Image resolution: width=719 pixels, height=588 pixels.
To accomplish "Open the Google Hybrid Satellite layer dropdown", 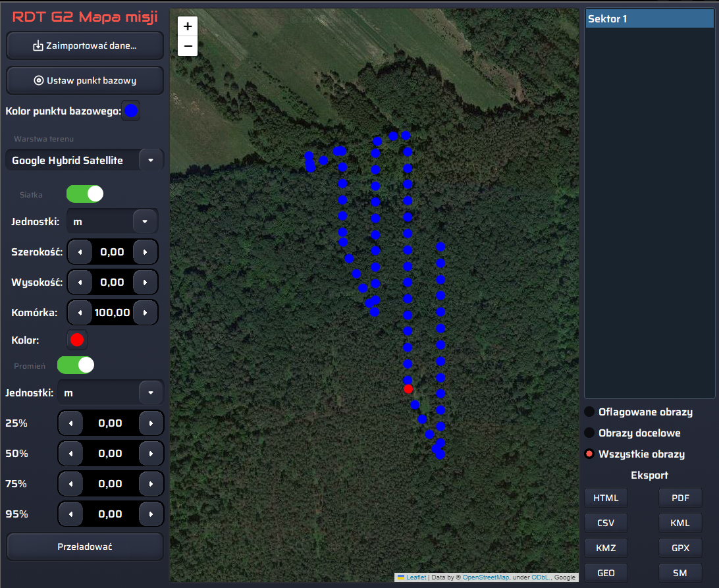I will (151, 160).
